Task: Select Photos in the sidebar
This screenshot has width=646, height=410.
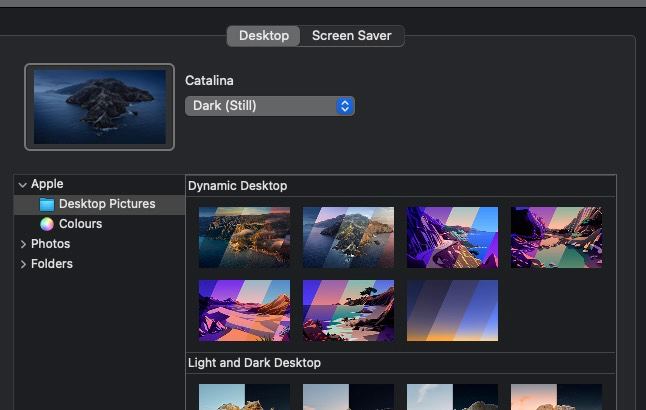Action: [50, 244]
